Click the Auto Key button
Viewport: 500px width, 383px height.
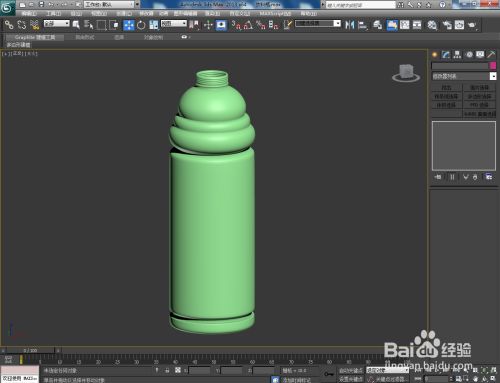pos(350,370)
